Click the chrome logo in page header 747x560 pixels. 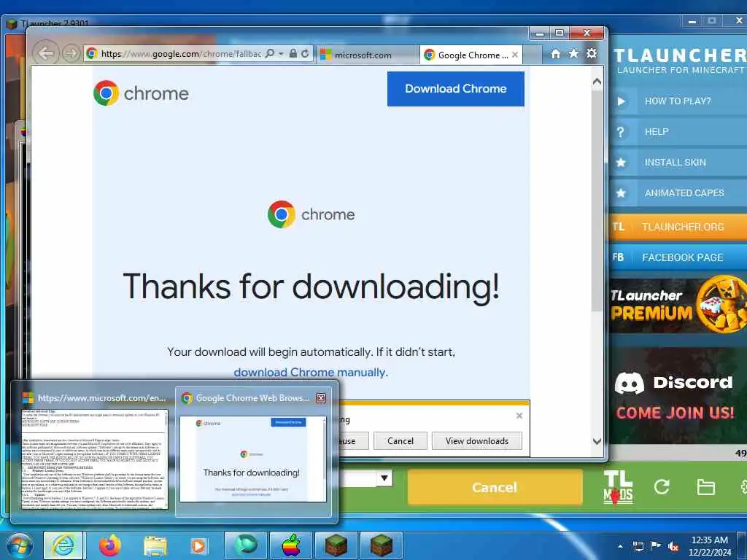tap(141, 93)
